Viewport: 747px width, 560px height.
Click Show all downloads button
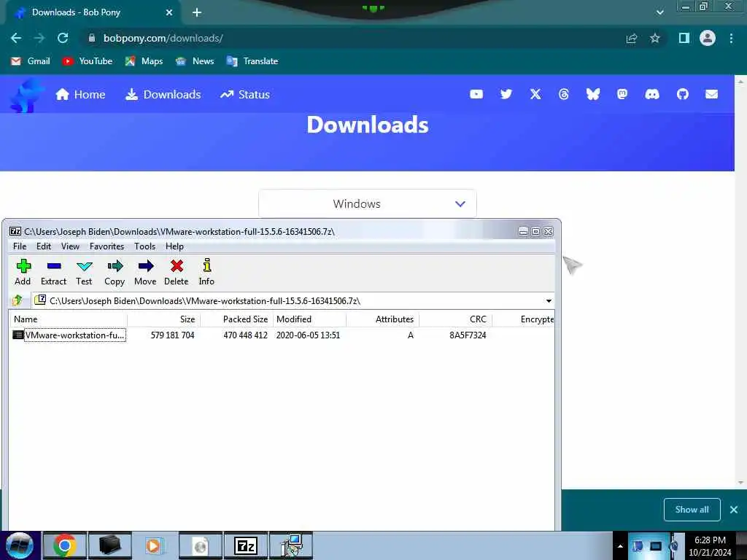tap(692, 510)
